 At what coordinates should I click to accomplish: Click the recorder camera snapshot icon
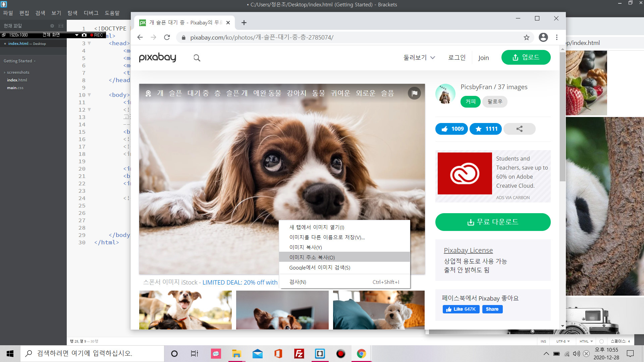[84, 35]
